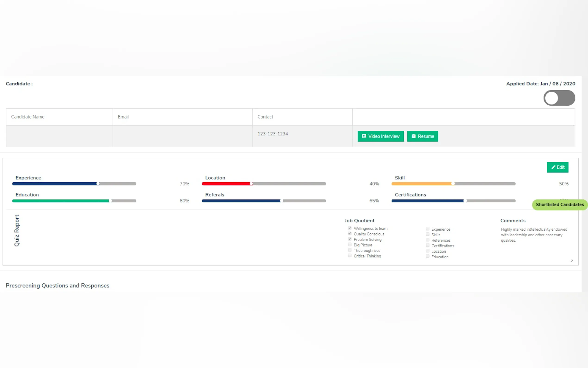588x368 pixels.
Task: Click the Resume clipboard icon
Action: [413, 136]
